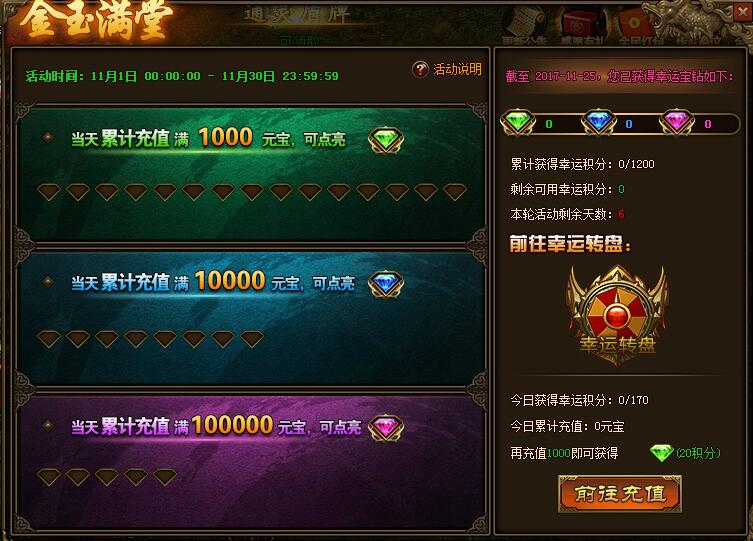Viewport: 753px width, 541px height.
Task: Close the 金玉满堂 event window
Action: pos(742,11)
